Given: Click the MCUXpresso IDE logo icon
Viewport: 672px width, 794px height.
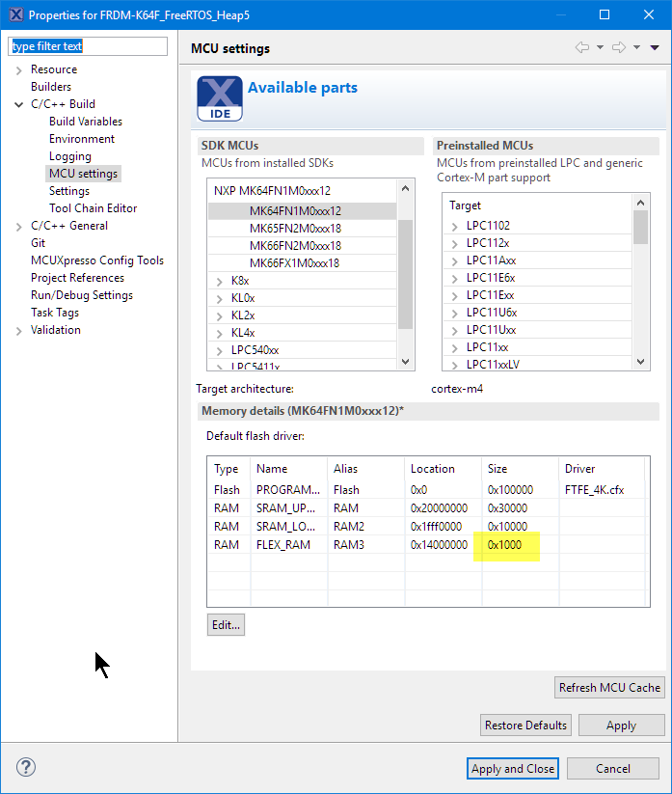Looking at the screenshot, I should pos(220,98).
